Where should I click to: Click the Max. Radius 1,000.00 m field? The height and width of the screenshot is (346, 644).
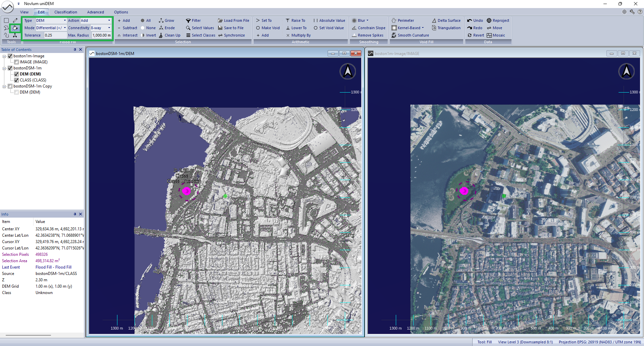coord(102,35)
